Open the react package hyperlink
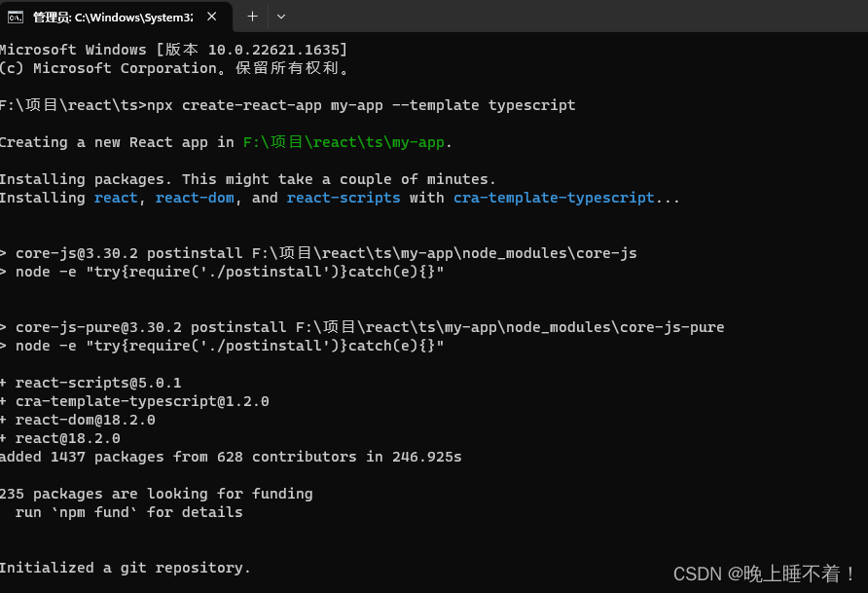The width and height of the screenshot is (868, 593). point(116,197)
